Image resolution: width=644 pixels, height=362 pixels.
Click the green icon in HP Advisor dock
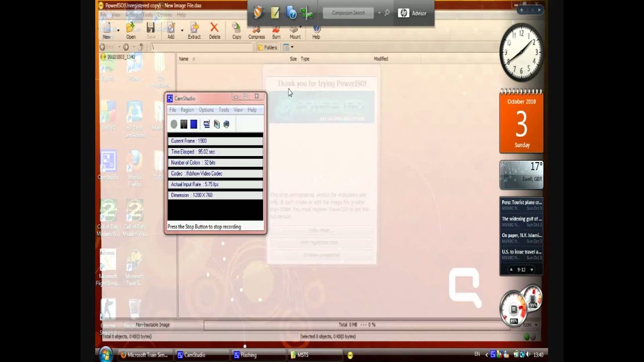(x=306, y=13)
